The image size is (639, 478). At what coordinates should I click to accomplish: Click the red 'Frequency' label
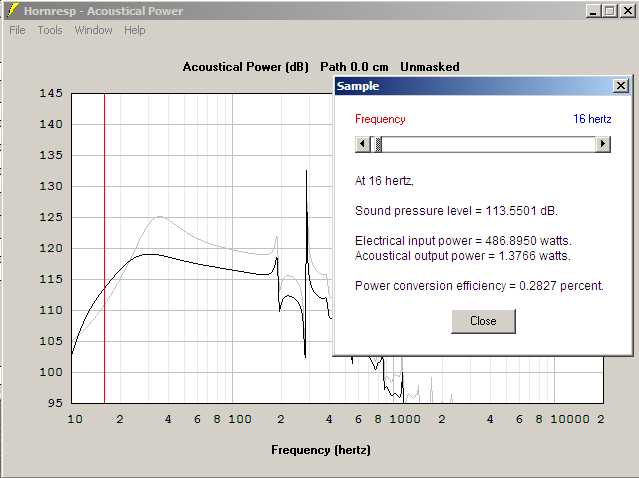[380, 119]
